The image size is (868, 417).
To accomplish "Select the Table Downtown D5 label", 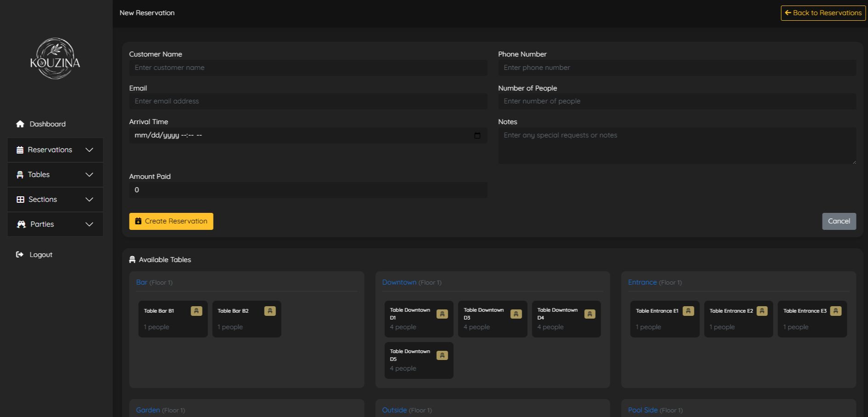I will [x=410, y=355].
